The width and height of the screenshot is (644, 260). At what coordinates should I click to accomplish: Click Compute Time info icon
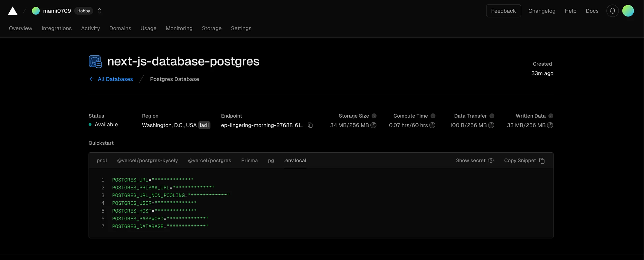(433, 116)
